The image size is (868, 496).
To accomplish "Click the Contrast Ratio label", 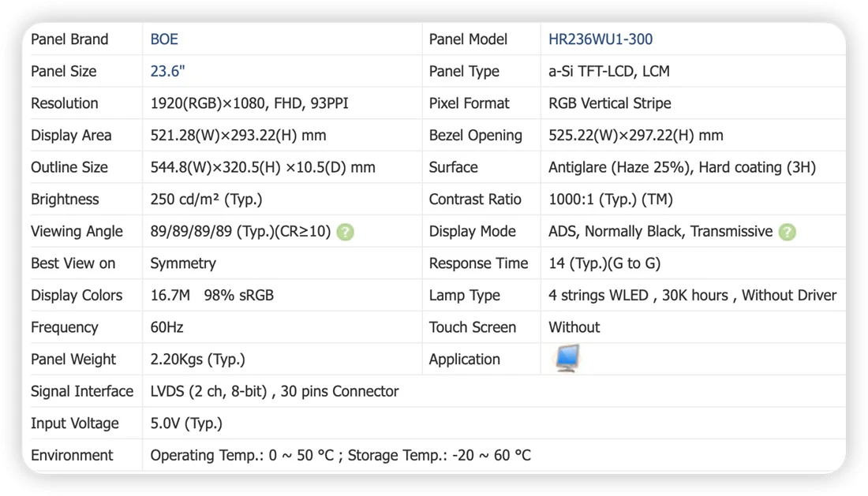I will [x=475, y=200].
